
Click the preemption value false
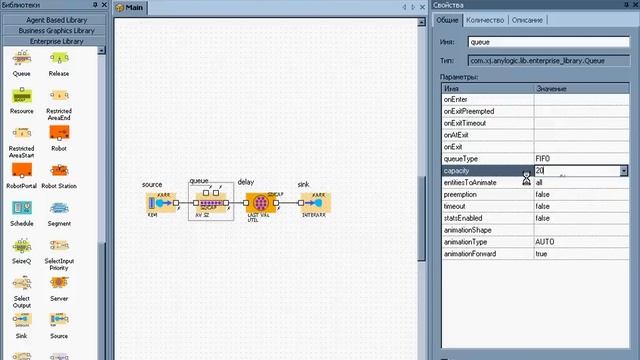[x=582, y=194]
